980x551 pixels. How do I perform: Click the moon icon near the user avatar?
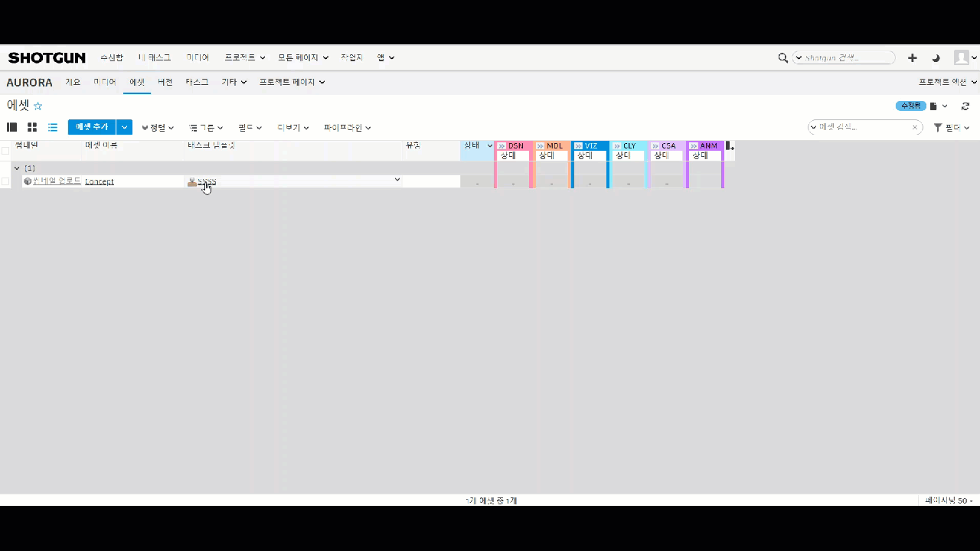pos(936,57)
